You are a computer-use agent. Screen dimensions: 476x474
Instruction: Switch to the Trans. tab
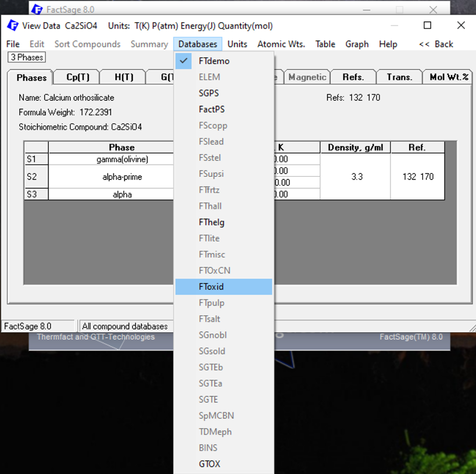click(x=399, y=77)
